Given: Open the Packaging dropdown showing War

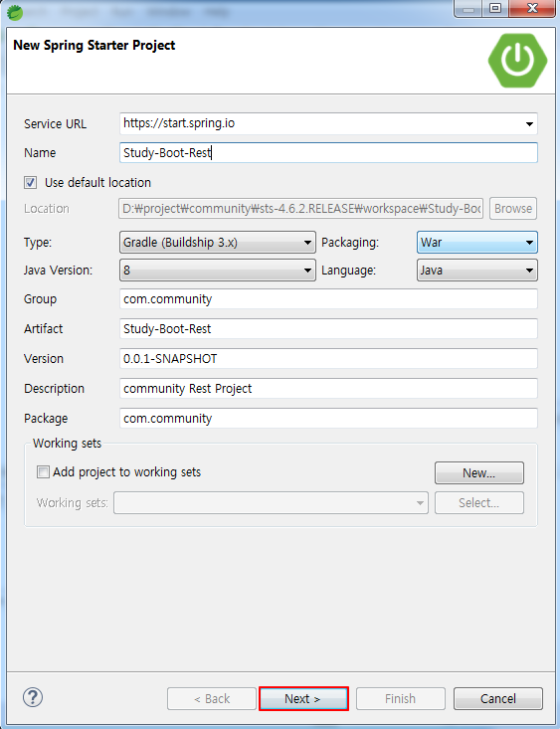Looking at the screenshot, I should 477,243.
